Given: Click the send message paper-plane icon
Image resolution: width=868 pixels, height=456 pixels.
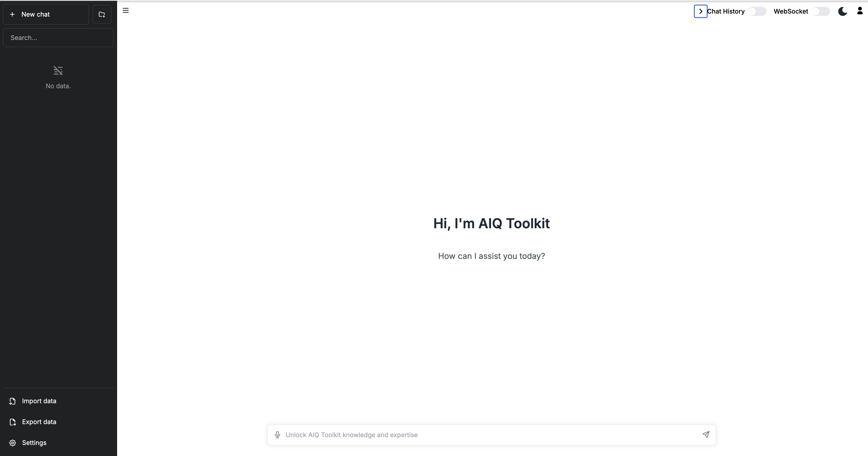Looking at the screenshot, I should click(x=706, y=434).
